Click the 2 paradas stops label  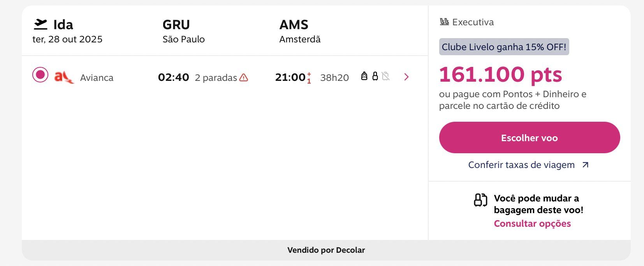click(x=216, y=78)
